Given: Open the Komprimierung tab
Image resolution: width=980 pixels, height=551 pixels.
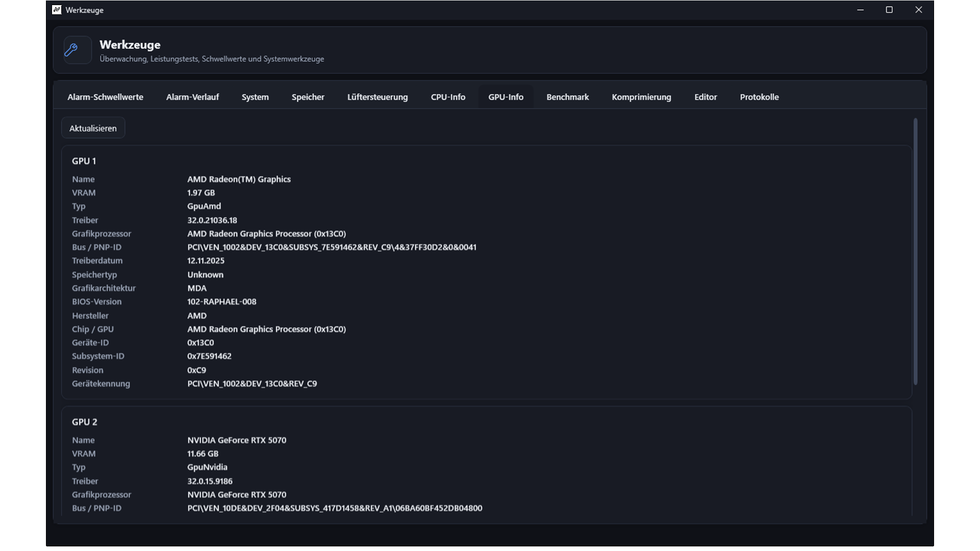Looking at the screenshot, I should [642, 97].
